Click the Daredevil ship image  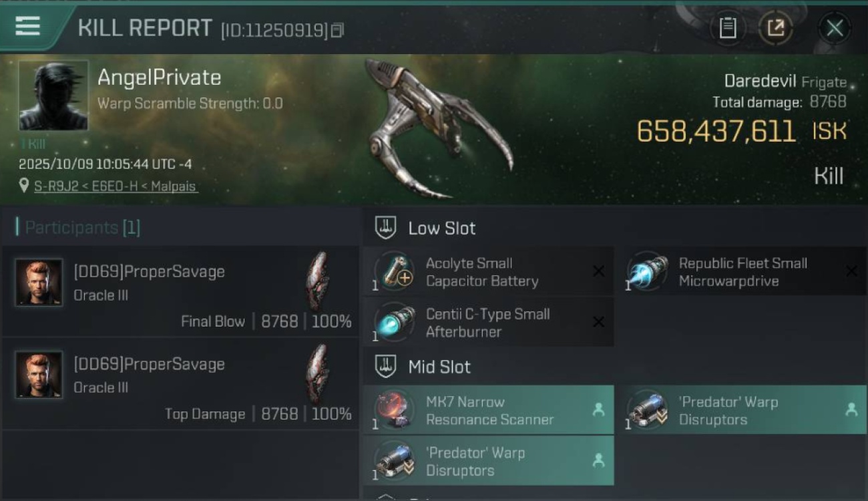(x=437, y=128)
